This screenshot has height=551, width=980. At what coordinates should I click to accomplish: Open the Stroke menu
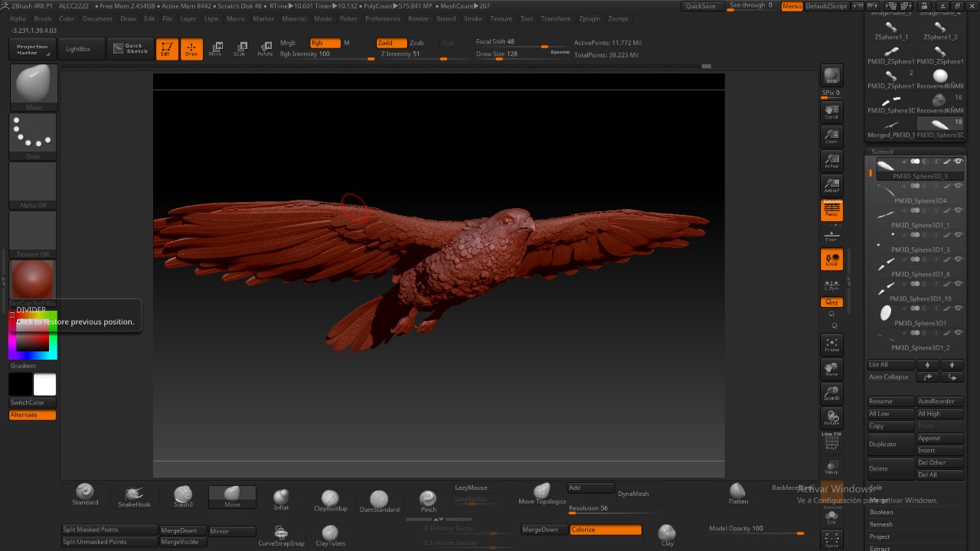click(x=473, y=18)
